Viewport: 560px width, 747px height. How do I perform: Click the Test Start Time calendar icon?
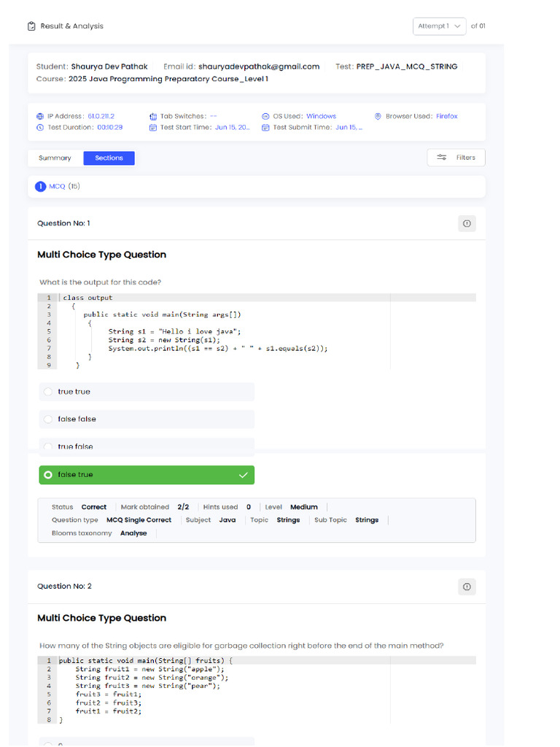tap(153, 128)
